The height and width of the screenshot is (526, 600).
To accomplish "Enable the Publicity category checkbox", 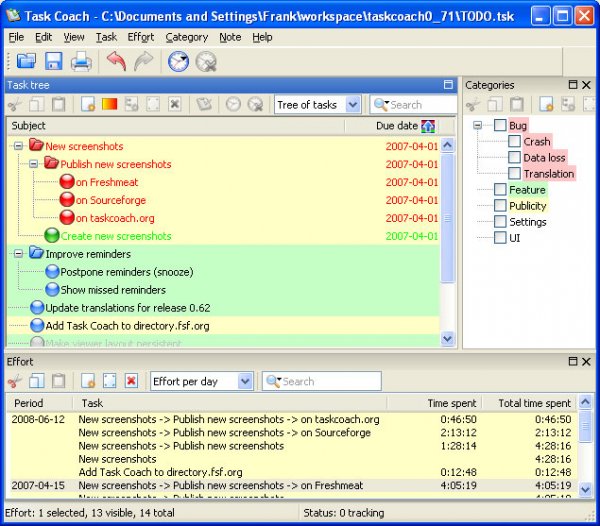I will (x=500, y=206).
